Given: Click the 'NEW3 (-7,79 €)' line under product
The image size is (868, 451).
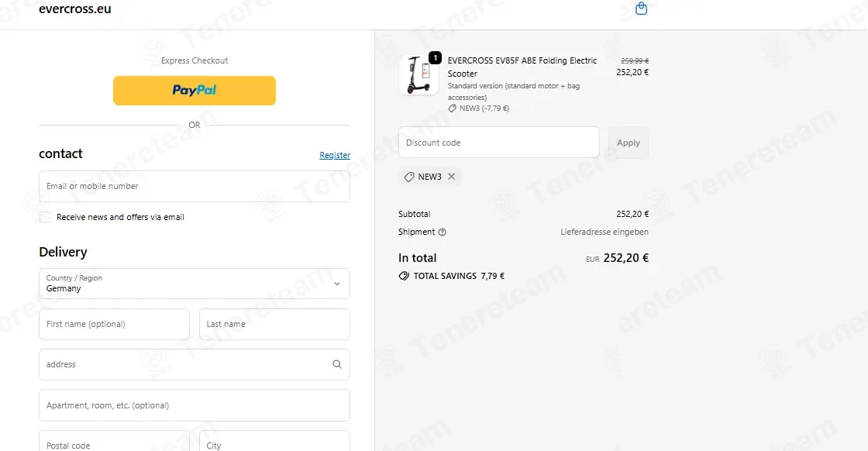Looking at the screenshot, I should coord(478,108).
